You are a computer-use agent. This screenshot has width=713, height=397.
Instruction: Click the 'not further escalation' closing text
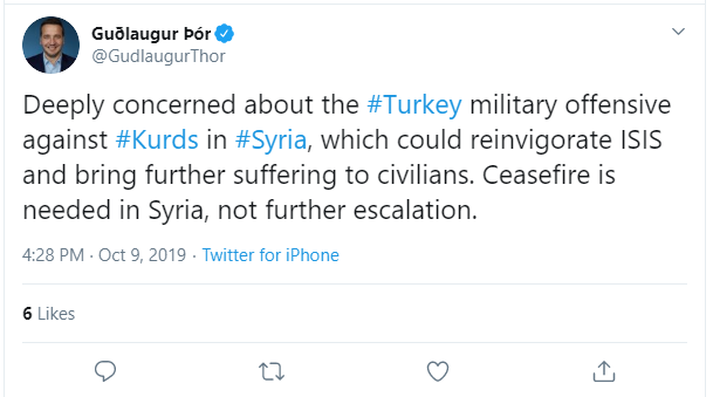click(x=347, y=210)
